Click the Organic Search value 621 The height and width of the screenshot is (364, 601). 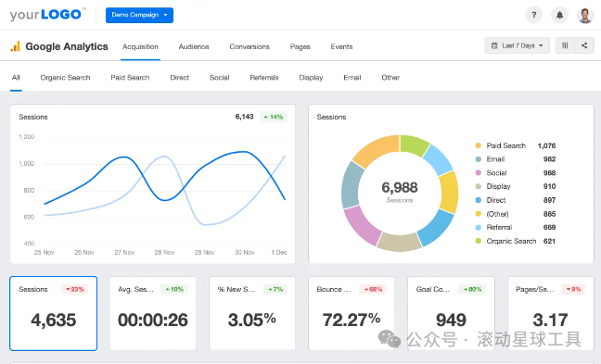549,241
